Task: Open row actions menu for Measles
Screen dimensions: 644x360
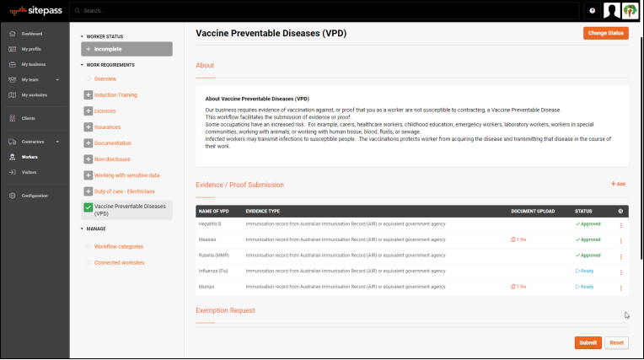Action: tap(620, 241)
